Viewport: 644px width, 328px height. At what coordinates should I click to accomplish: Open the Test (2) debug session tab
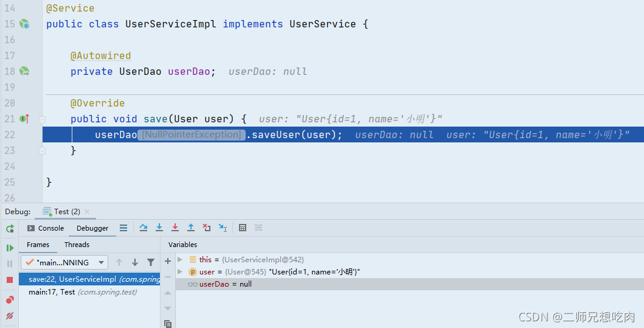(61, 212)
